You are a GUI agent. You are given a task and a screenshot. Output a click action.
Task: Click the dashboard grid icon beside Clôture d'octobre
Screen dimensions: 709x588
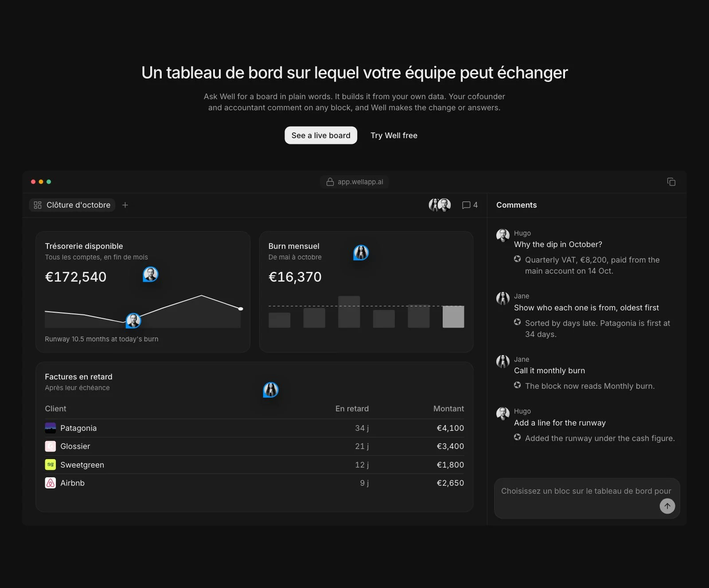[38, 205]
